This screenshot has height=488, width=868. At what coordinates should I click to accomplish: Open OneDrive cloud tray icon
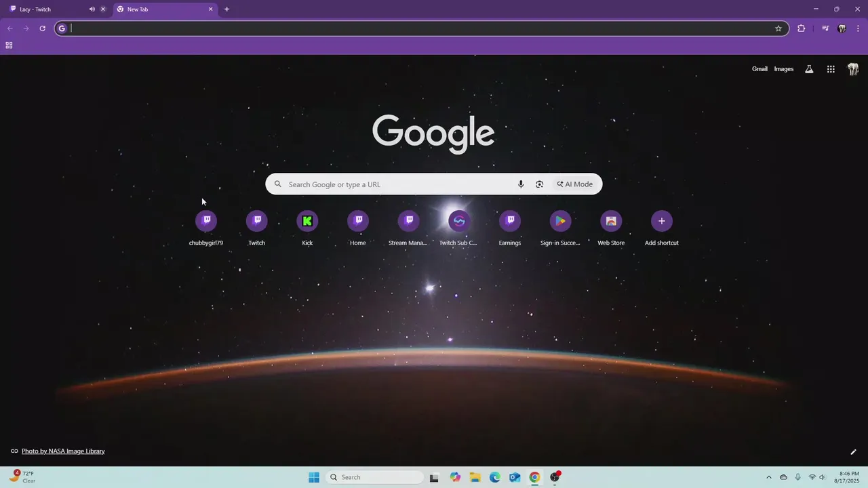click(x=784, y=477)
